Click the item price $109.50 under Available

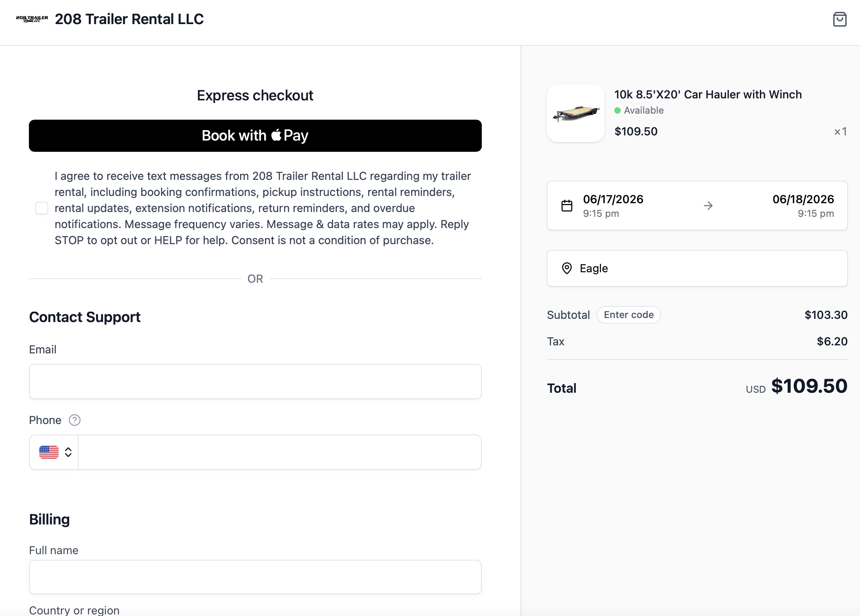(636, 131)
